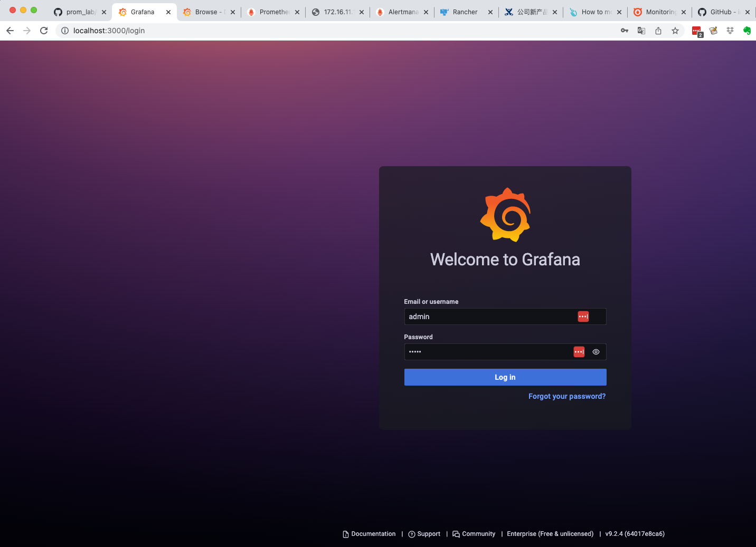
Task: Switch to the Prometheus tab
Action: (x=271, y=12)
